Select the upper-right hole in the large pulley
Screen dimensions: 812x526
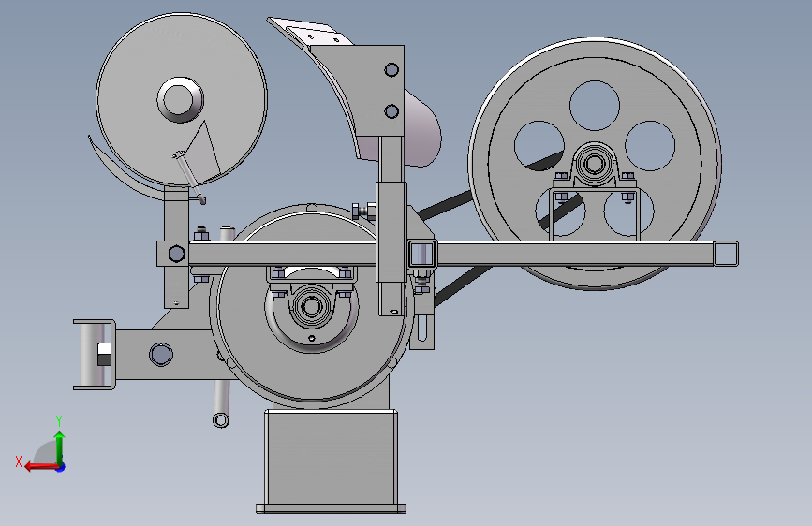pos(650,145)
